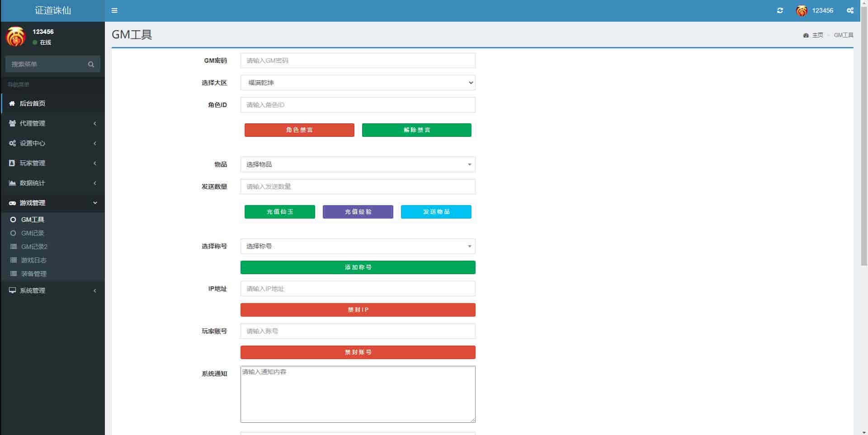This screenshot has width=868, height=435.
Task: Click the 发送物品 button
Action: 436,212
